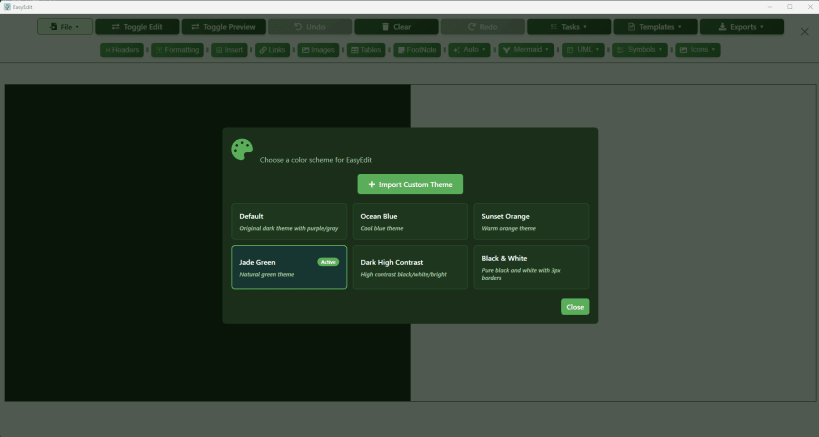Screen dimensions: 819x437
Task: Click the Toggle Preview button
Action: [224, 27]
